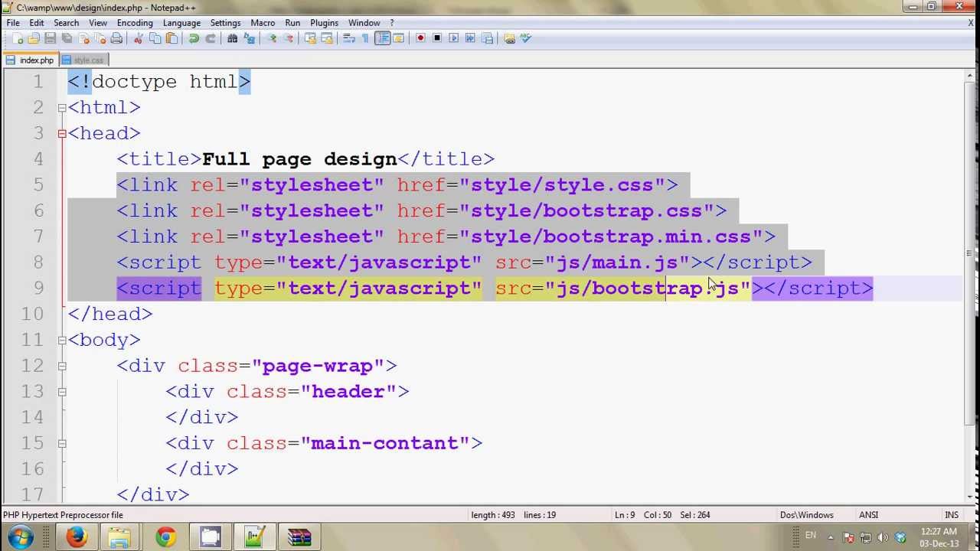Toggle INS insert mode in status bar
Image resolution: width=980 pixels, height=551 pixels.
pyautogui.click(x=952, y=515)
